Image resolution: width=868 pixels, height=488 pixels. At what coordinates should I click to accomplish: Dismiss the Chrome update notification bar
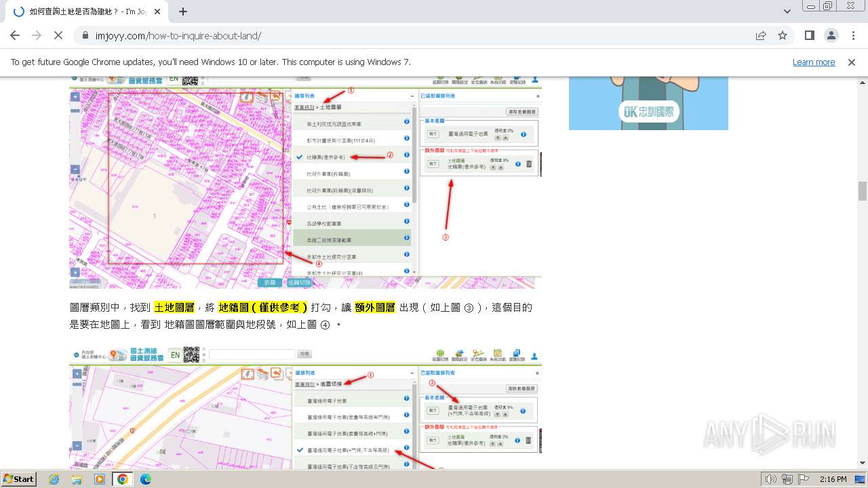852,62
